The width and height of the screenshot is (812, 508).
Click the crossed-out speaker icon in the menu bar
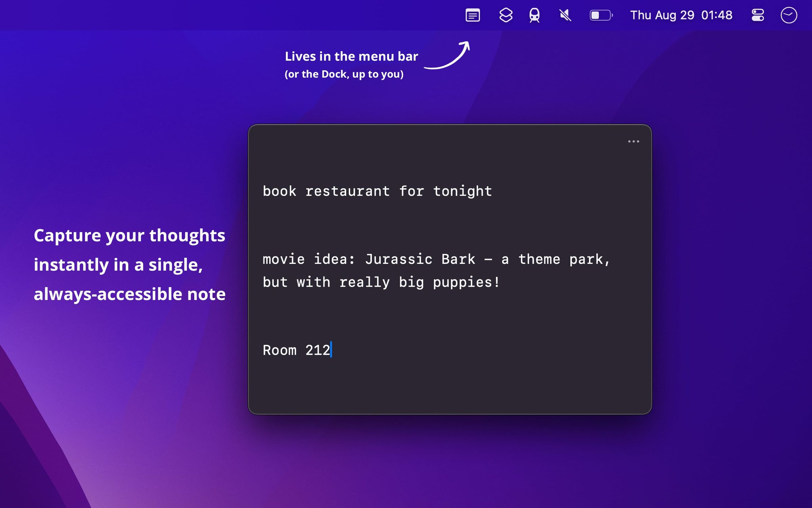(565, 15)
